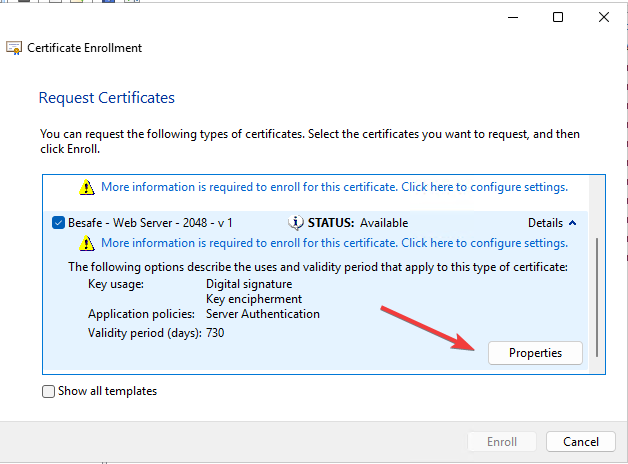Minimize the Certificate Enrollment window

pyautogui.click(x=513, y=17)
